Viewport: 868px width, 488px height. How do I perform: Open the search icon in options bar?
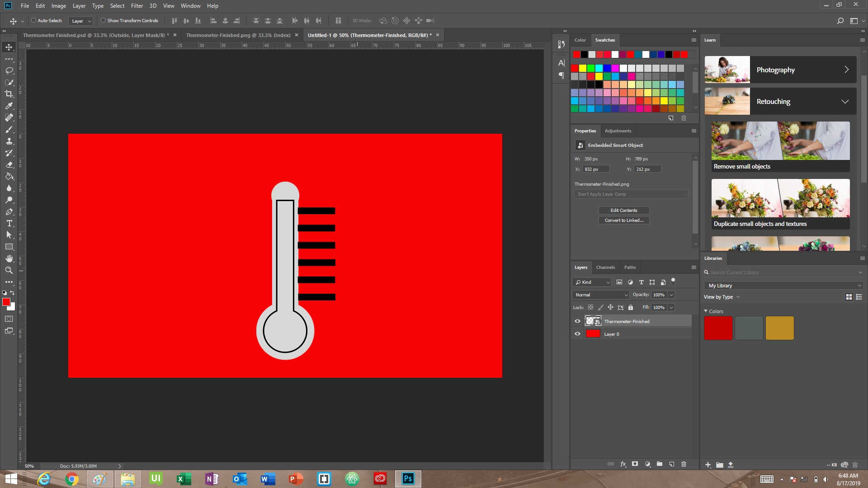[x=840, y=21]
